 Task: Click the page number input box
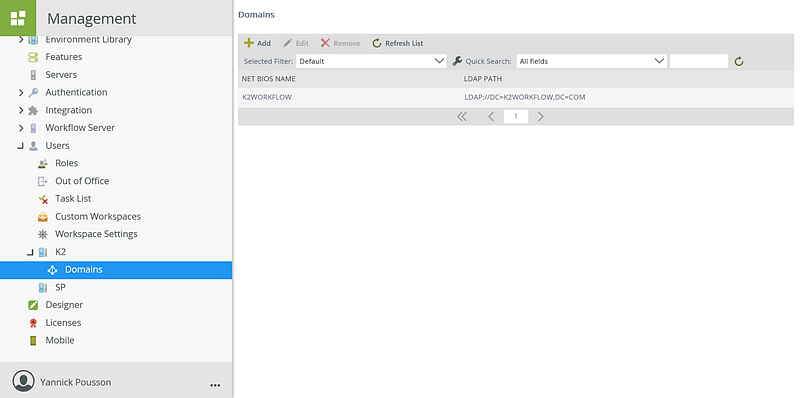point(516,117)
